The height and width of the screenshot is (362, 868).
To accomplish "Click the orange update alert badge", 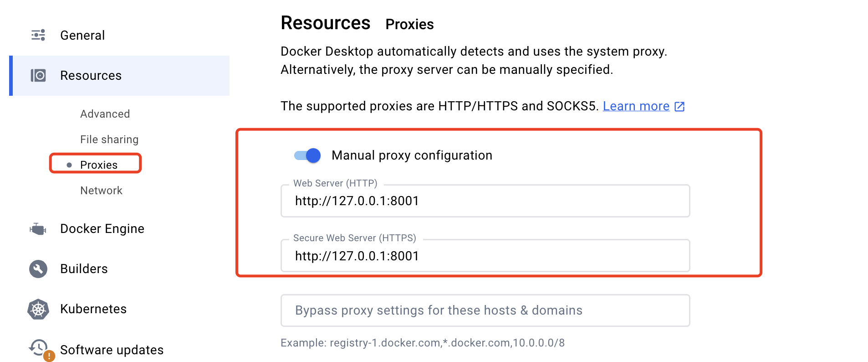I will click(49, 356).
